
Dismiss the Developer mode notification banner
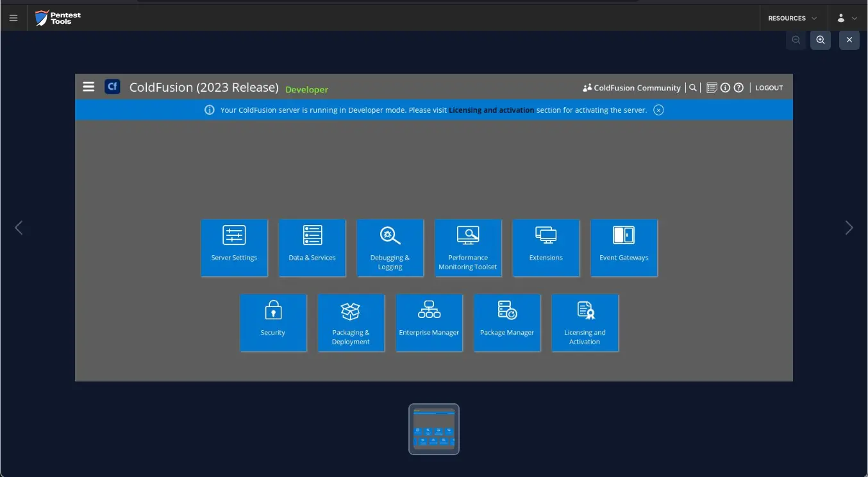point(658,110)
